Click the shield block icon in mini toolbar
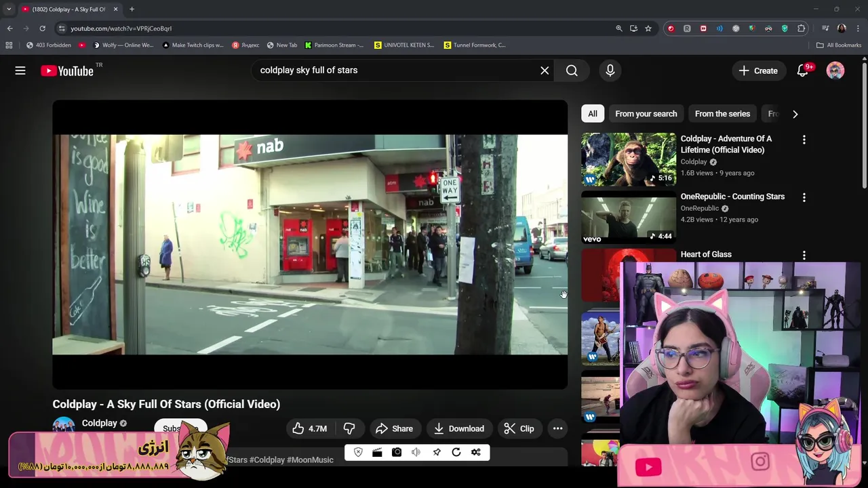Image resolution: width=868 pixels, height=488 pixels. pos(358,452)
